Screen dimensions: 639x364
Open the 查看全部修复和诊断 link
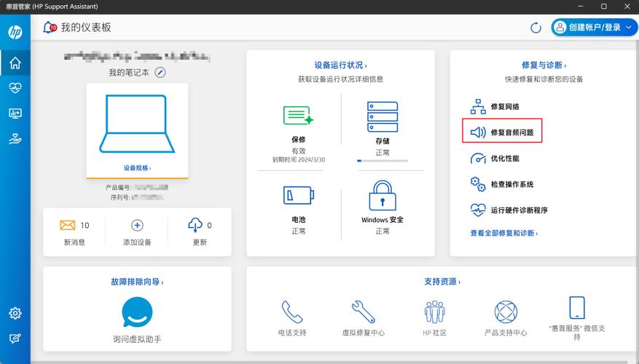pos(504,233)
